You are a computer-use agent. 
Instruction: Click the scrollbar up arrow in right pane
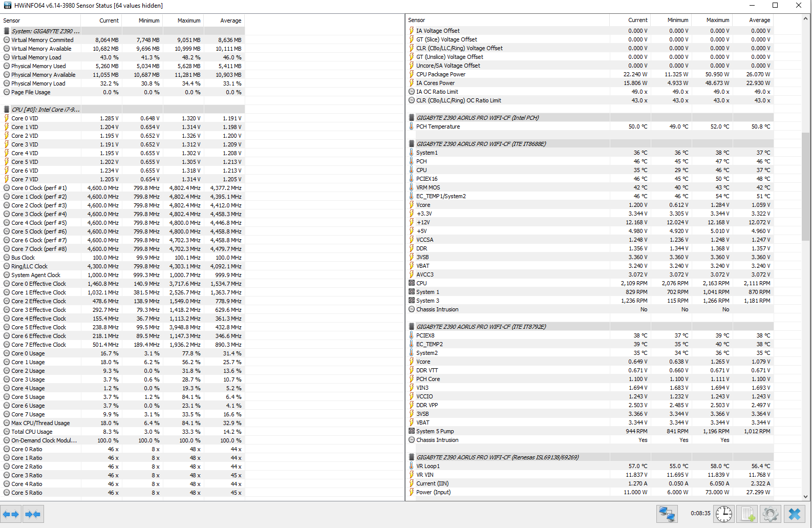pyautogui.click(x=805, y=19)
